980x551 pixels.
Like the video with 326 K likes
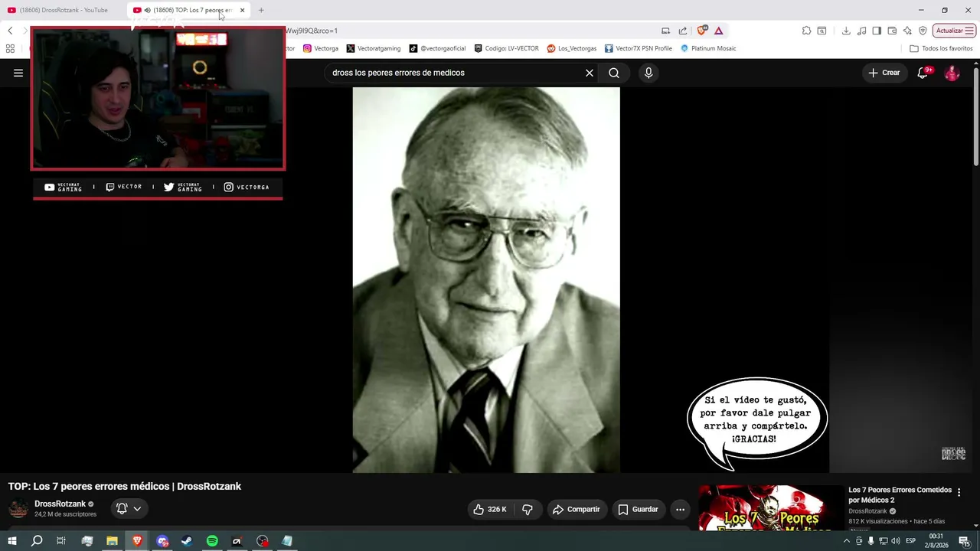tap(490, 510)
